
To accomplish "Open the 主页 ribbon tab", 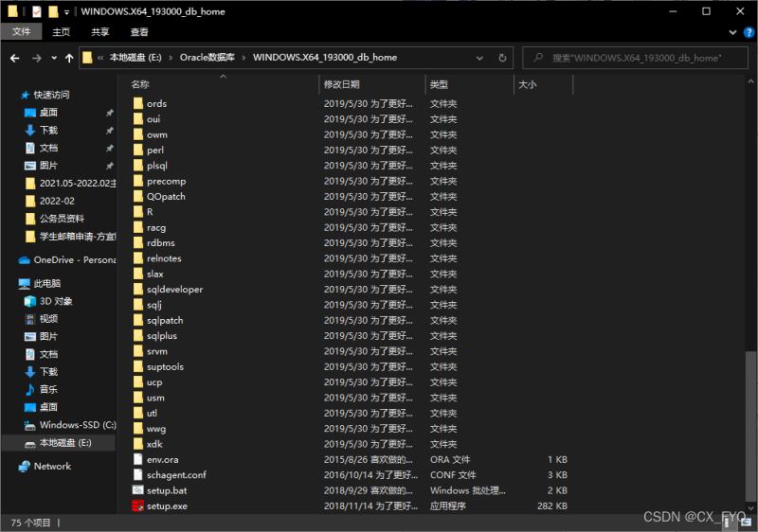I will click(x=61, y=32).
